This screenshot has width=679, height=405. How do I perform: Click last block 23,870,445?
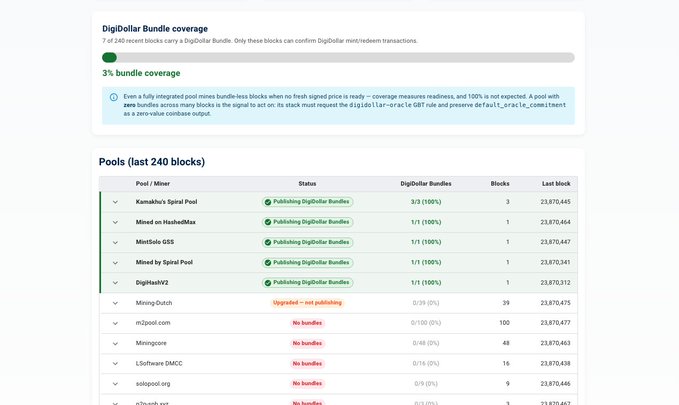click(x=556, y=202)
